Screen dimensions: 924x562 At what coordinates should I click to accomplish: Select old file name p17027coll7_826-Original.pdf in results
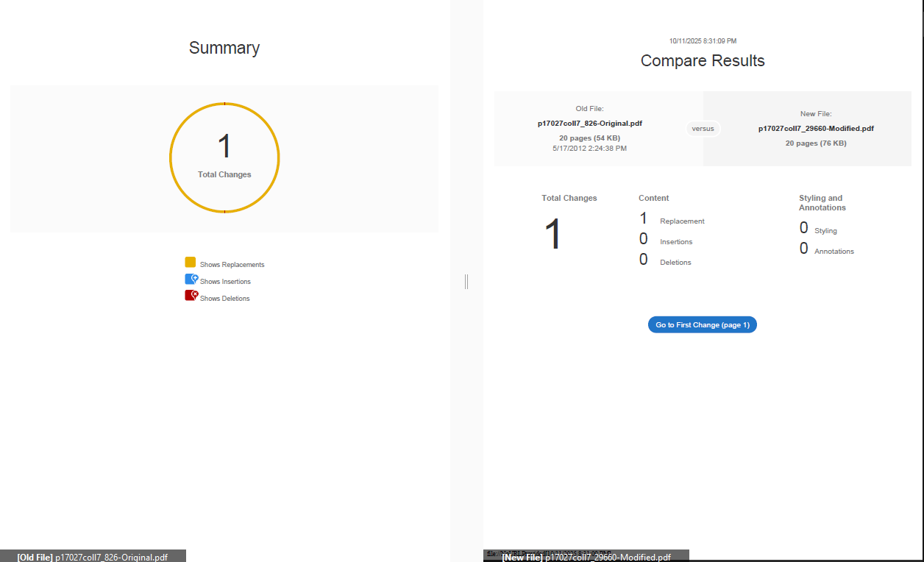tap(589, 124)
